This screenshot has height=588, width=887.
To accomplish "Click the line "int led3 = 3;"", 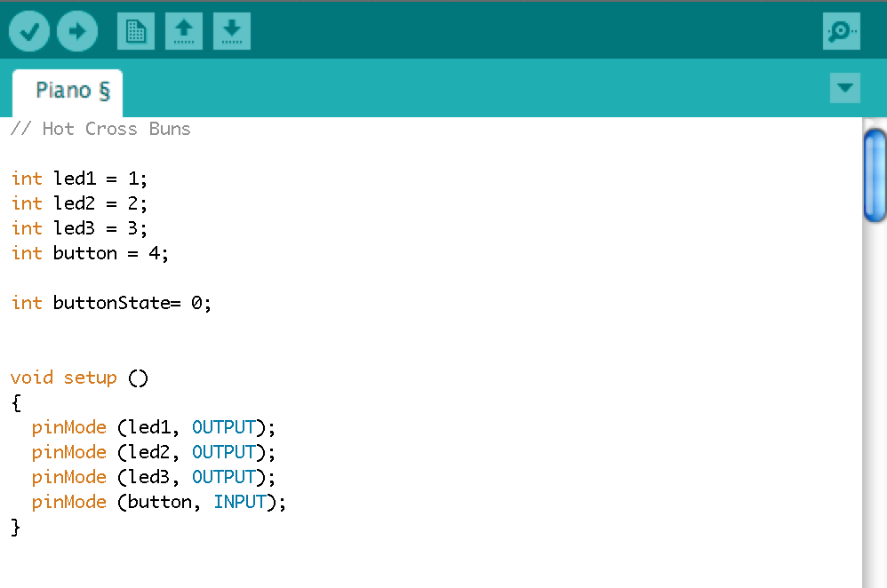I will [x=79, y=228].
